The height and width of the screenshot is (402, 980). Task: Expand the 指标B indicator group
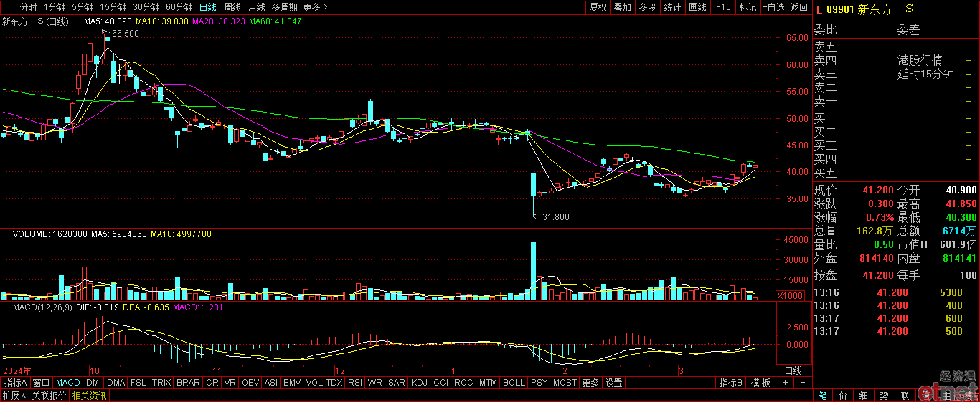click(731, 383)
